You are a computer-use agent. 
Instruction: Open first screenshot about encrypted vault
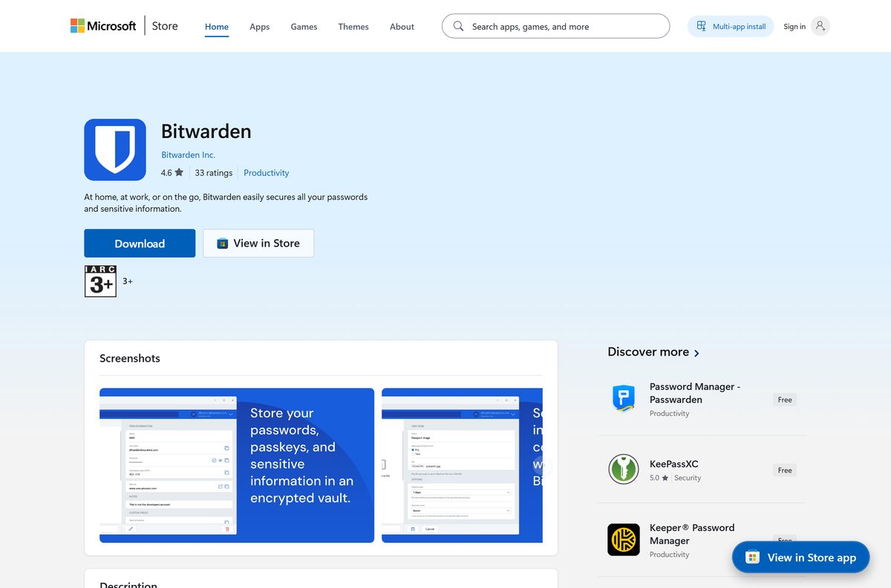pyautogui.click(x=237, y=465)
